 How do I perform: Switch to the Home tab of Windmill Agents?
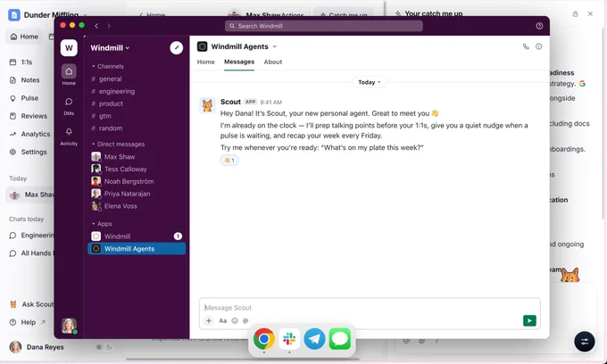pos(206,62)
